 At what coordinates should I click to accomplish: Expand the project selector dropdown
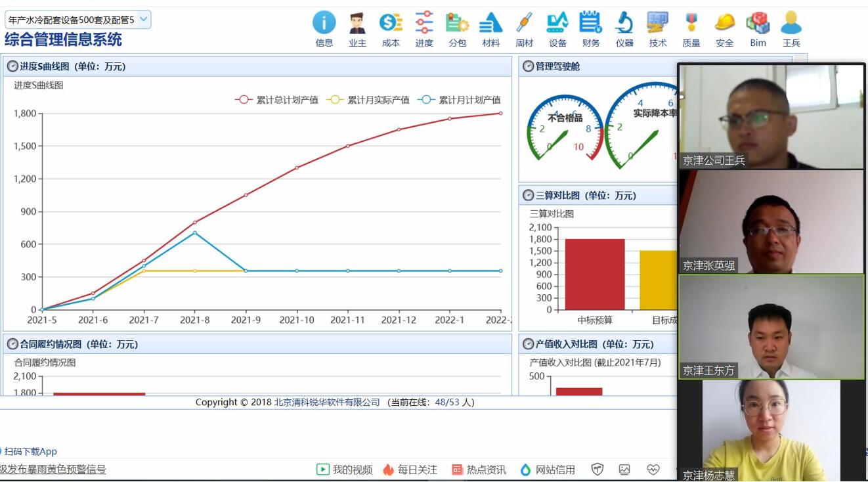point(77,20)
